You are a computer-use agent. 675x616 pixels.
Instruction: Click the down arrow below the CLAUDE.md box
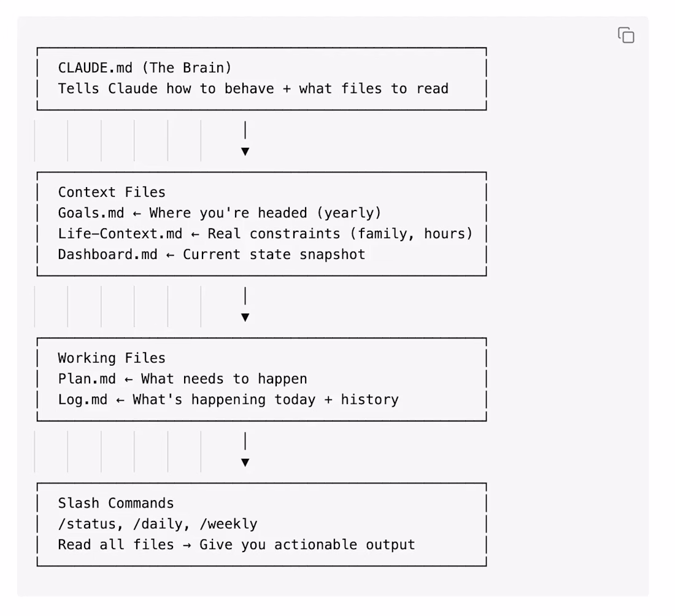point(245,151)
